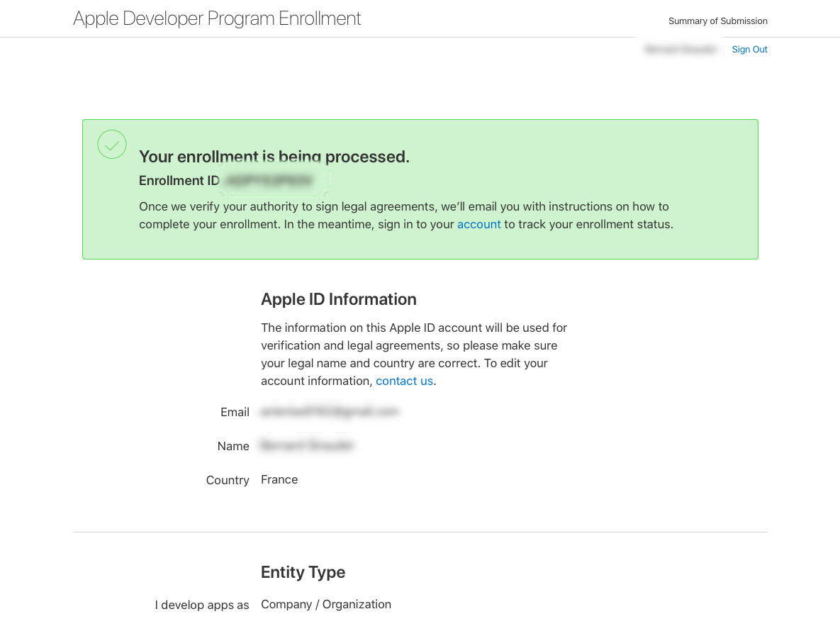The height and width of the screenshot is (631, 840).
Task: Click the 'I develop apps as' label
Action: pyautogui.click(x=202, y=605)
